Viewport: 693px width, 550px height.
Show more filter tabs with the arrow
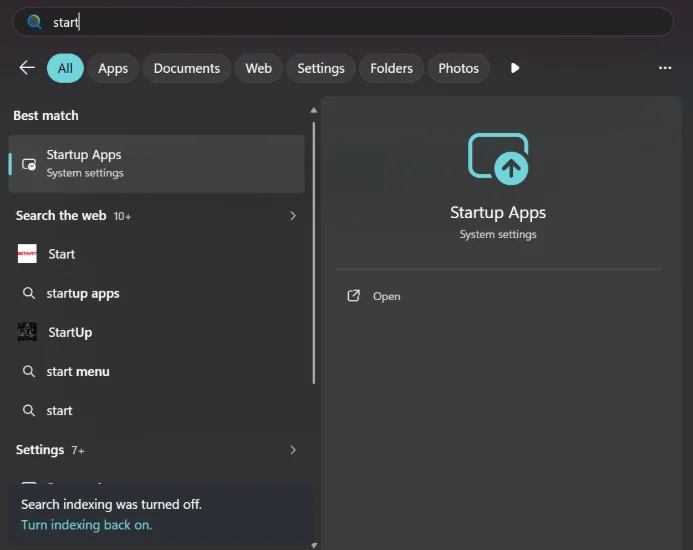tap(515, 68)
